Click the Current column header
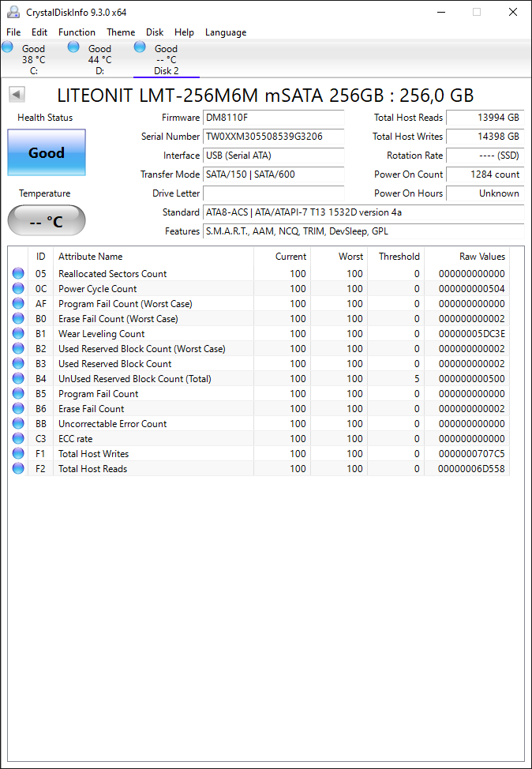The height and width of the screenshot is (769, 532). click(x=282, y=257)
